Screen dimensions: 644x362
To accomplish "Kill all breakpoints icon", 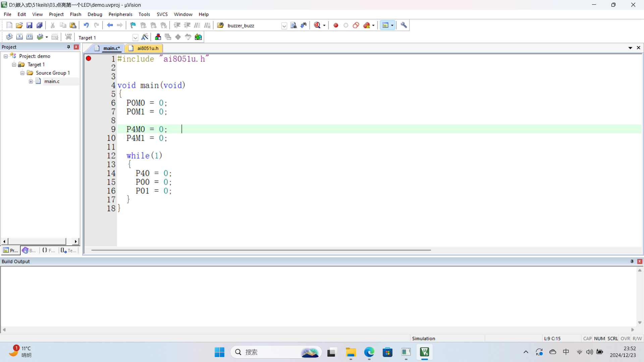I will tap(367, 25).
